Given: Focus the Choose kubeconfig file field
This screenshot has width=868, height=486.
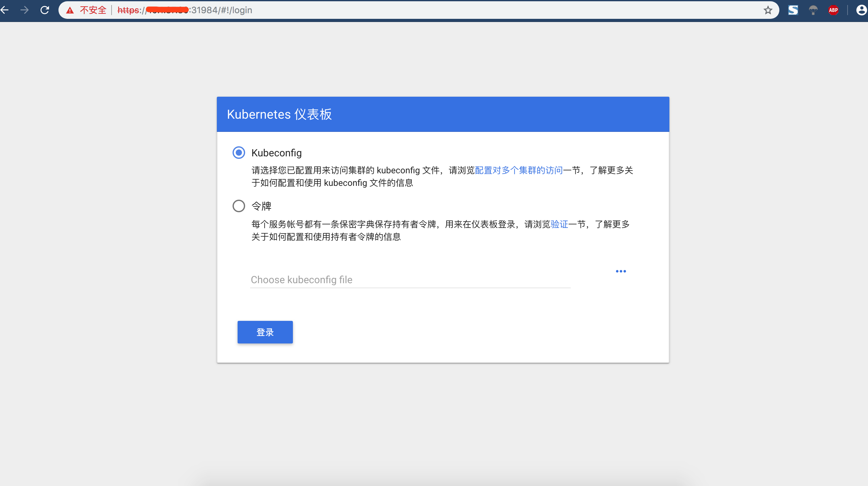Looking at the screenshot, I should click(x=410, y=280).
